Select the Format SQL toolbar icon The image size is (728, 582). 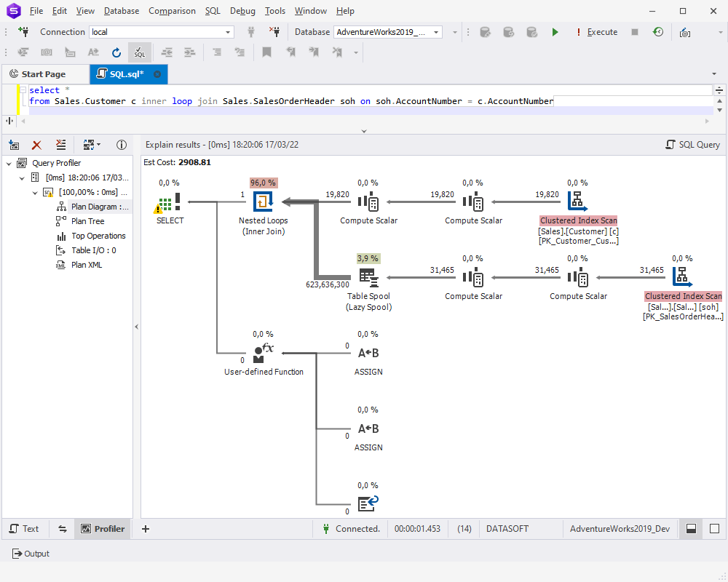point(139,52)
